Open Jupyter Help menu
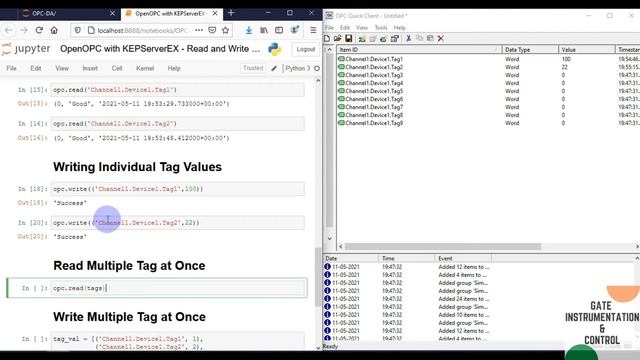The width and height of the screenshot is (640, 360). [174, 68]
